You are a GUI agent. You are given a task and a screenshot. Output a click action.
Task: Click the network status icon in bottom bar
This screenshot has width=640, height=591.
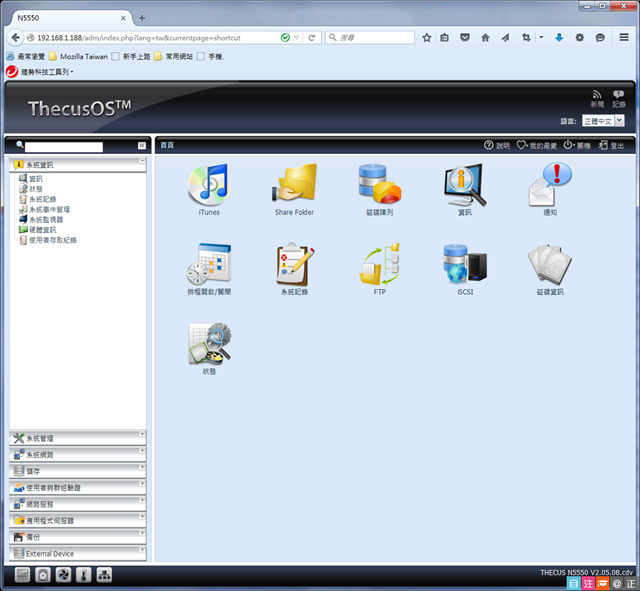104,575
